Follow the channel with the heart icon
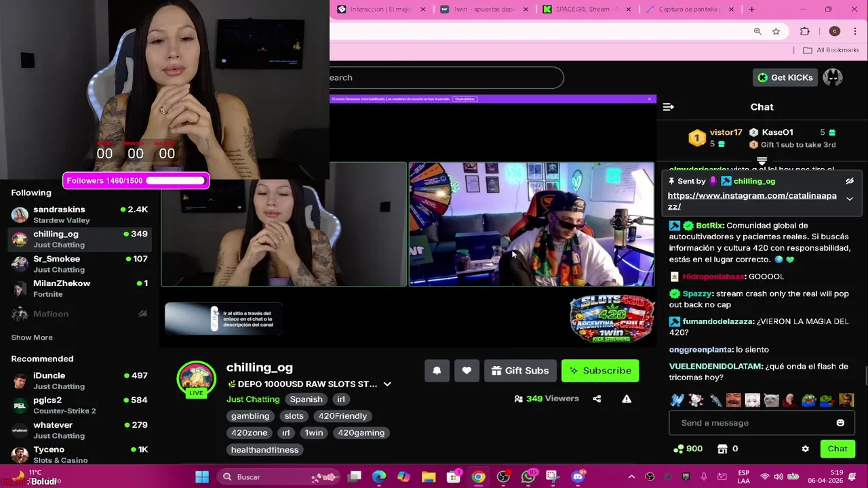 pyautogui.click(x=467, y=371)
